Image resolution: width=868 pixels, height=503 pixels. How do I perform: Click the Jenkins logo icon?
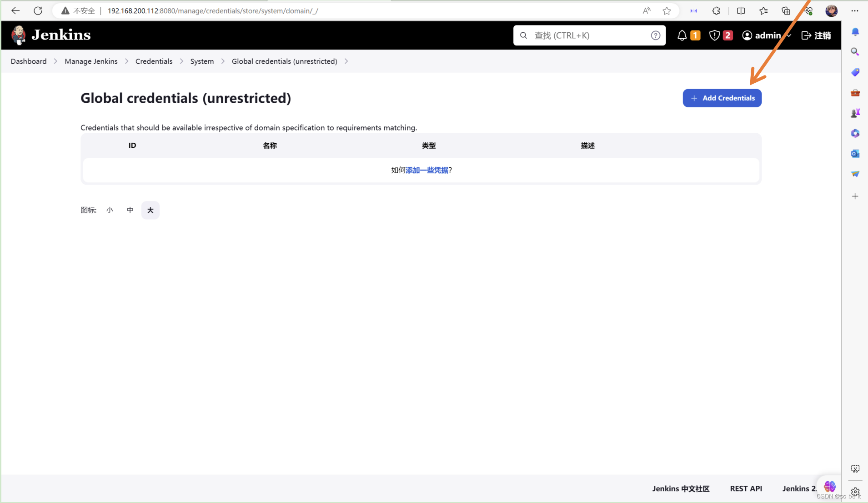[19, 35]
